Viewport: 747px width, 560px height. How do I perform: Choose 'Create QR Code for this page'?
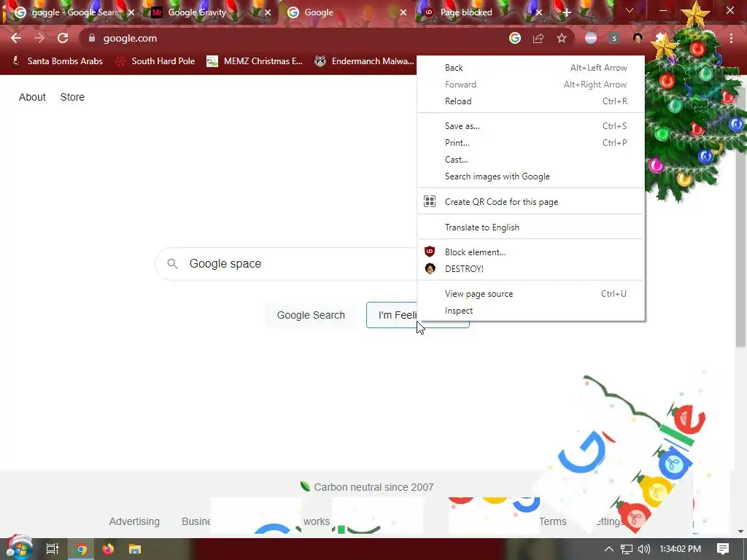531,202
